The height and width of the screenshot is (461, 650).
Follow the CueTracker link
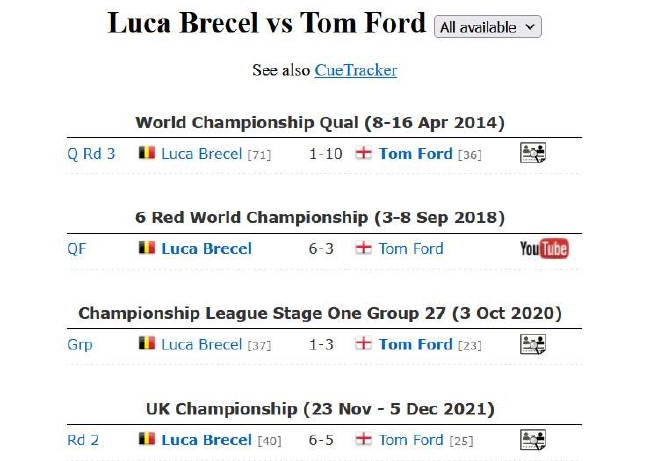click(x=356, y=70)
